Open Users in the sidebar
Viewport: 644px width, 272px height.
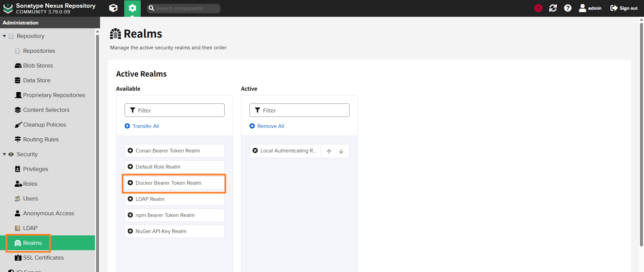(31, 198)
